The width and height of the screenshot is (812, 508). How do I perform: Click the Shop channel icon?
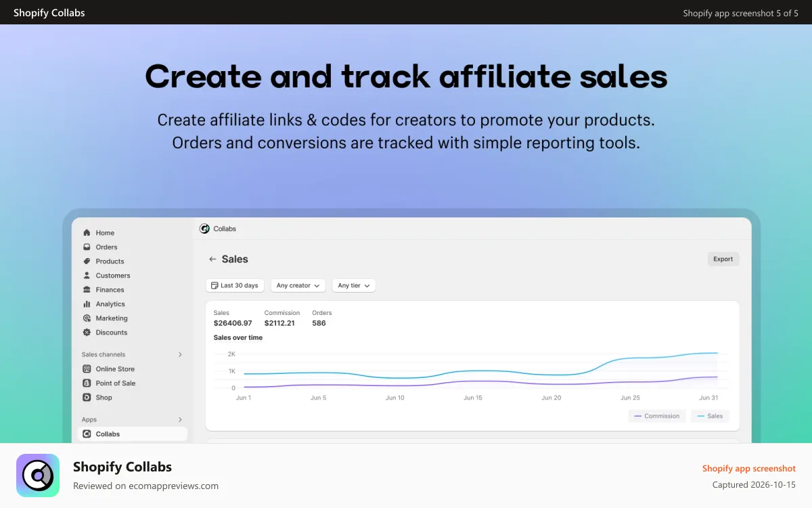[87, 398]
